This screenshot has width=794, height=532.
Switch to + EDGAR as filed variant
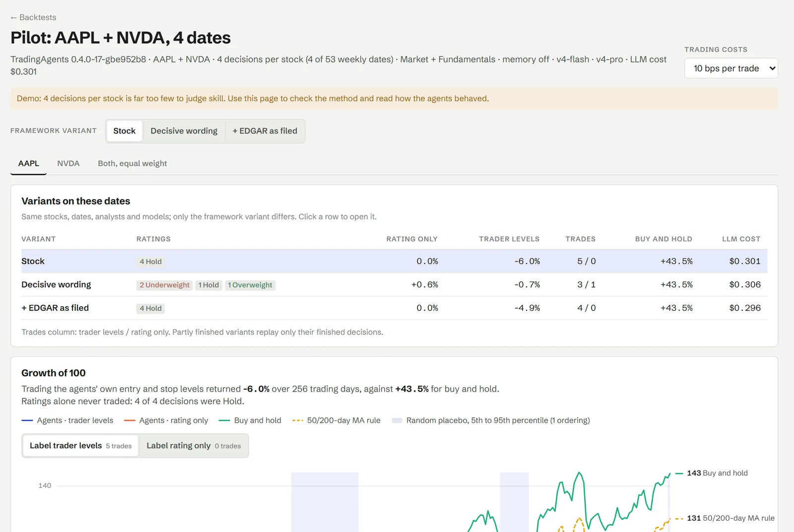265,131
